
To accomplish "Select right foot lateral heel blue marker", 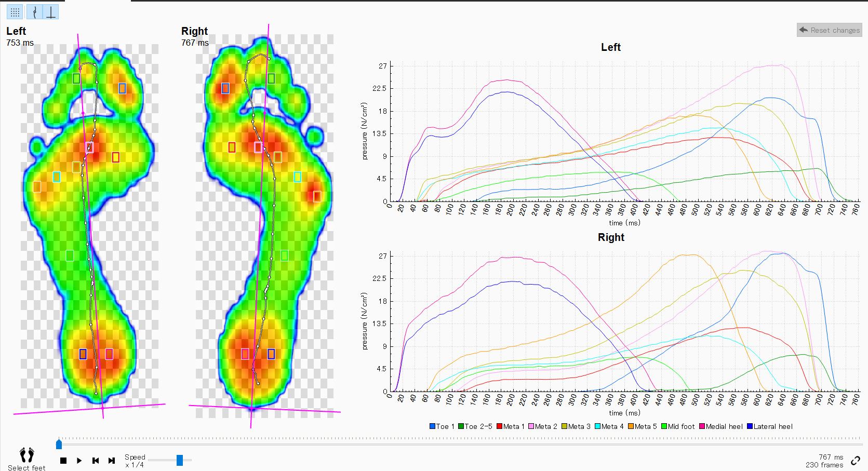I will (271, 354).
